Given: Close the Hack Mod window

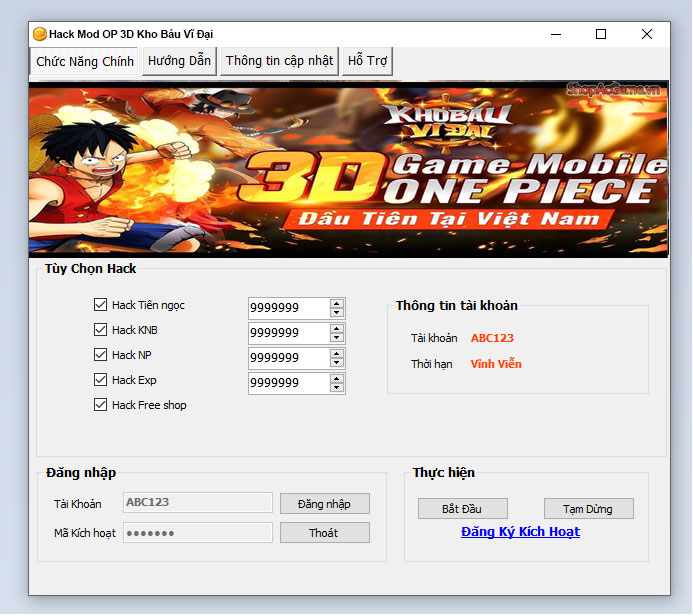Looking at the screenshot, I should coord(647,34).
